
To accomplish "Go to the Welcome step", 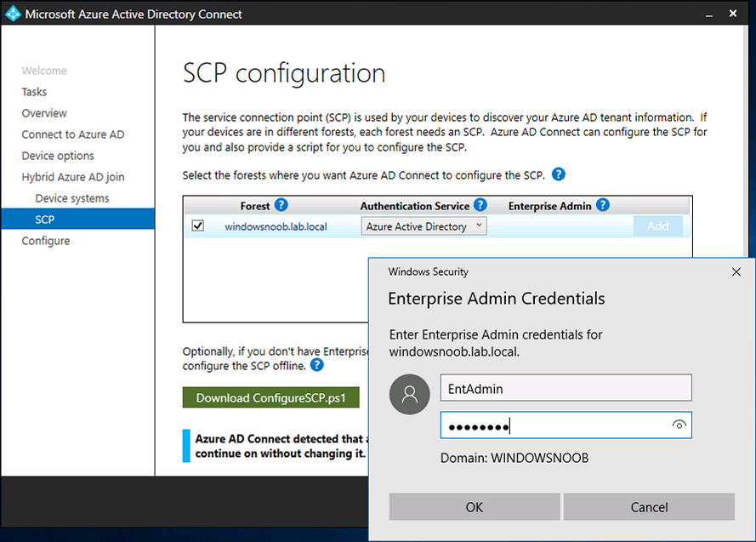I will click(x=44, y=71).
